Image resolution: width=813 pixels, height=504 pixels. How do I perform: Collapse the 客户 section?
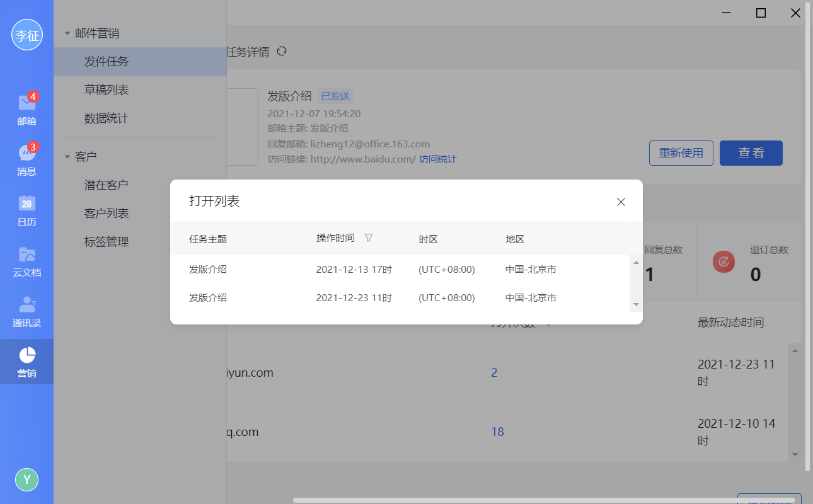tap(67, 156)
